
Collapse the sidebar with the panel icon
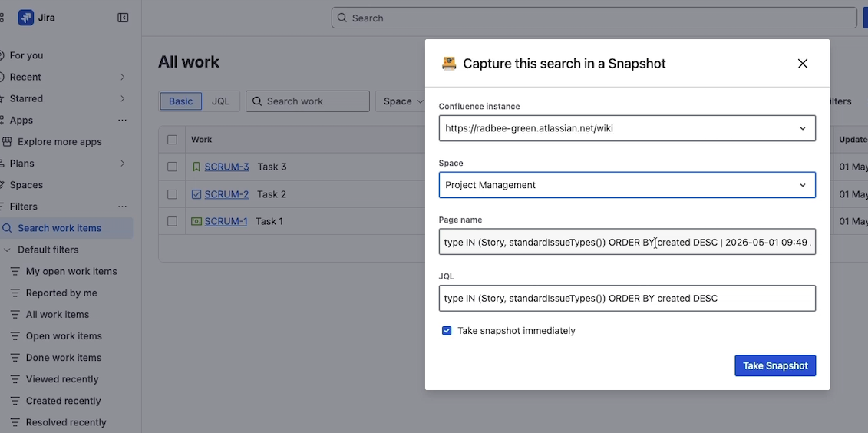click(123, 18)
